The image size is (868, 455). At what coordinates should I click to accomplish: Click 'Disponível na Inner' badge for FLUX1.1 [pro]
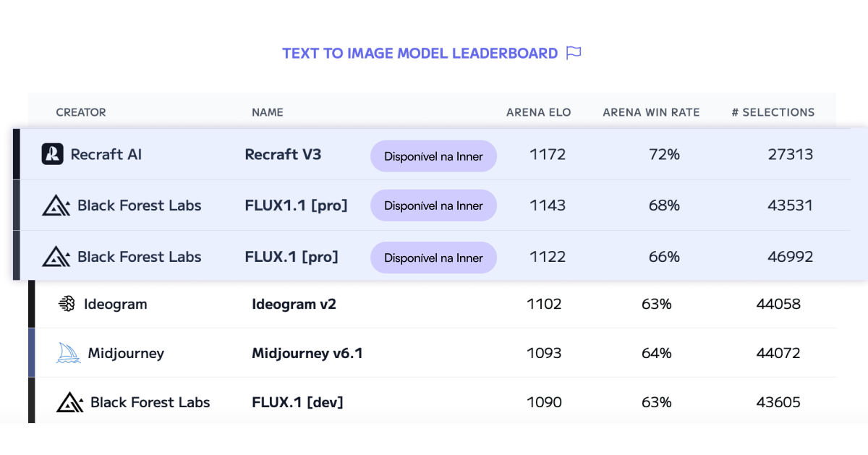click(x=433, y=205)
